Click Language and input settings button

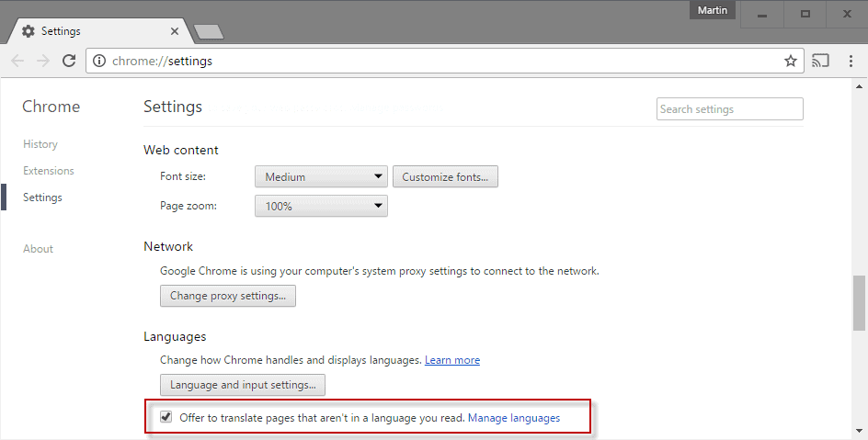(x=243, y=385)
